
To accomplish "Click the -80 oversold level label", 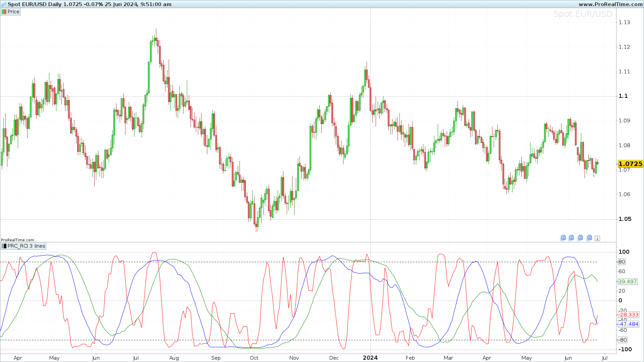I will coord(623,340).
